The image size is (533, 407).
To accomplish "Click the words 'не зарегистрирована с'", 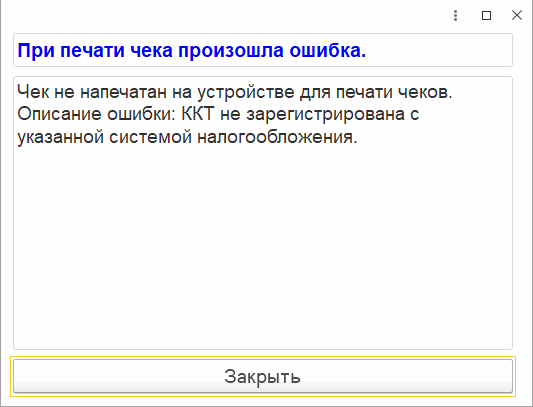I will (x=319, y=115).
